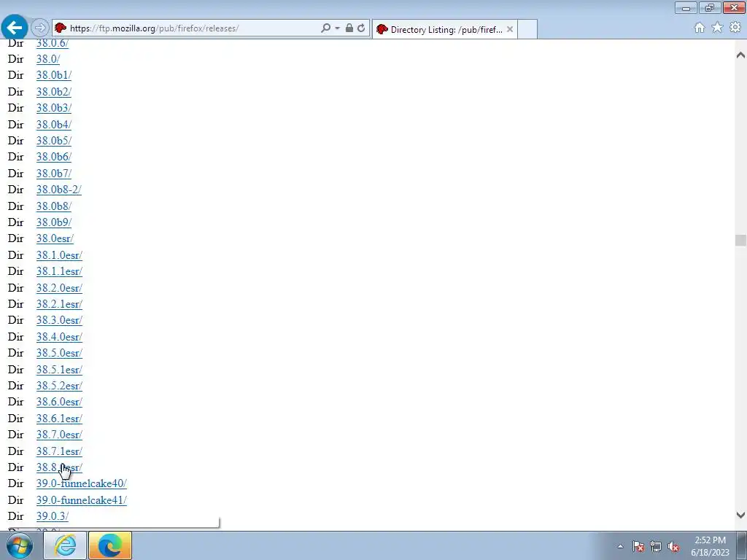The image size is (747, 560).
Task: Open the 38.0/ directory link
Action: click(48, 59)
